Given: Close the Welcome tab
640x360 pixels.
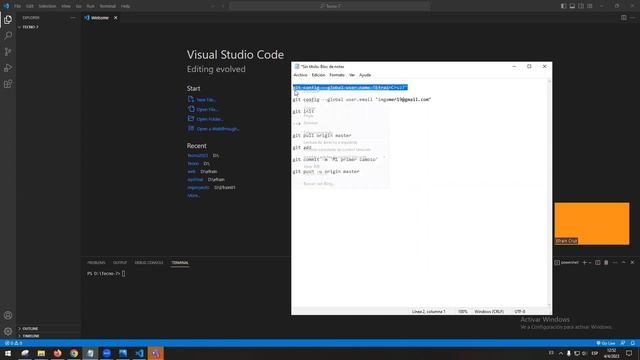Looking at the screenshot, I should click(116, 18).
